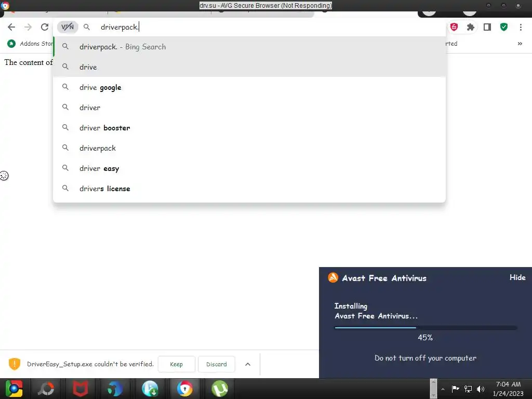Expand hidden bookmarks with double chevron
This screenshot has height=399, width=532.
coord(520,44)
